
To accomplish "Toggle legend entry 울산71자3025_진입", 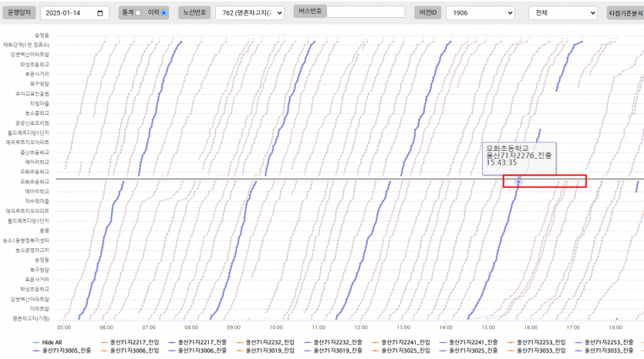I will [400, 351].
